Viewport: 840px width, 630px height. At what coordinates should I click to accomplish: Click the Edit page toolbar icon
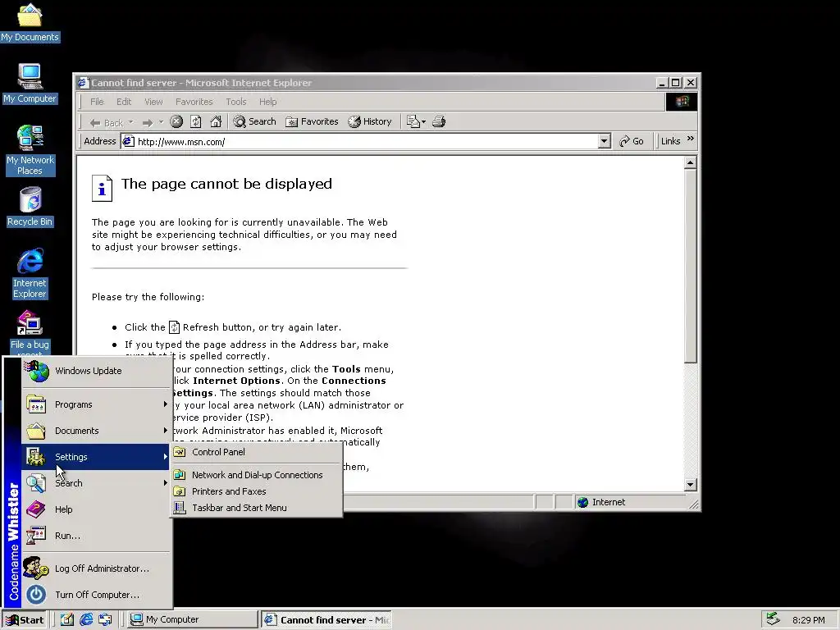[413, 121]
